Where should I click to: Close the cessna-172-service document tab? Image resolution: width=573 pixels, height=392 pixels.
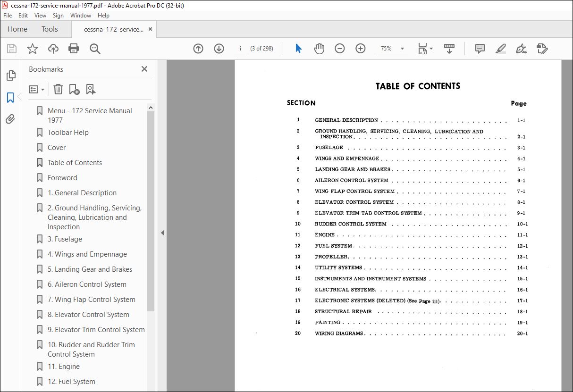coord(151,29)
